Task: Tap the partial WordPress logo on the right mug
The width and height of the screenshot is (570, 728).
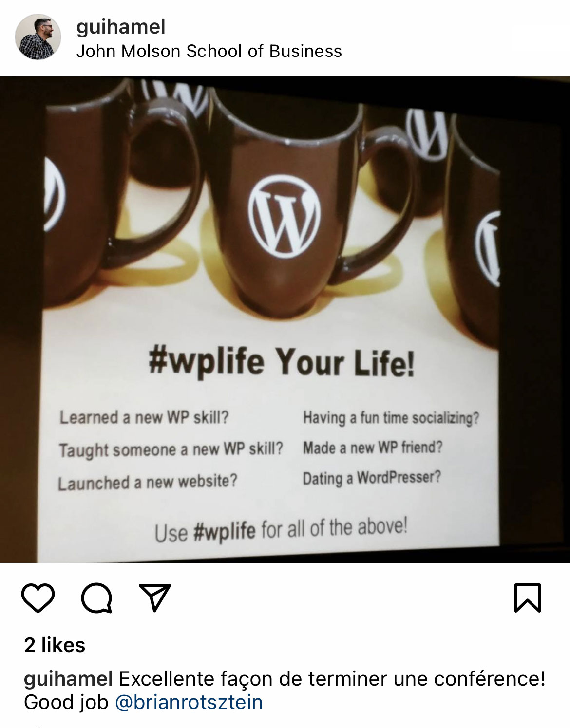Action: (x=488, y=248)
